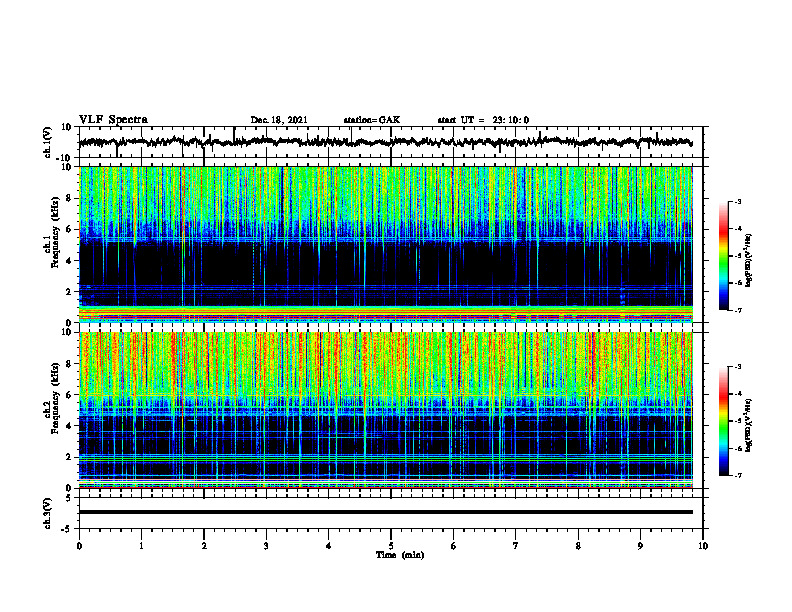Select the date text "Dec. 18, 2021"
This screenshot has width=792, height=612.
pos(279,120)
